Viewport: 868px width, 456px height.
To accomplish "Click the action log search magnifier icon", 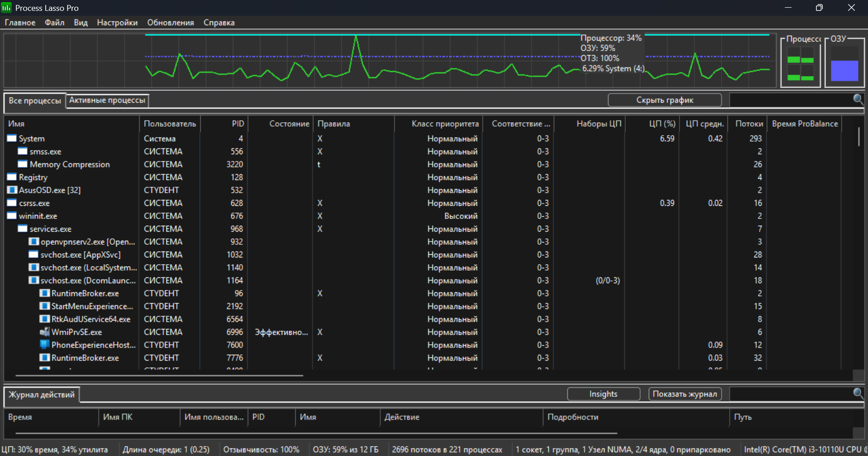I will [858, 393].
